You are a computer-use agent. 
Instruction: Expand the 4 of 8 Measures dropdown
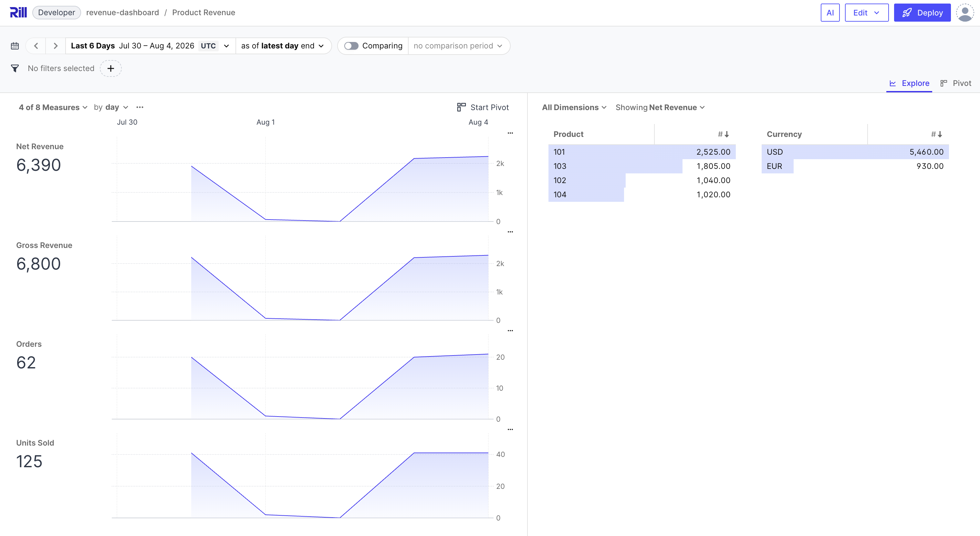tap(53, 107)
